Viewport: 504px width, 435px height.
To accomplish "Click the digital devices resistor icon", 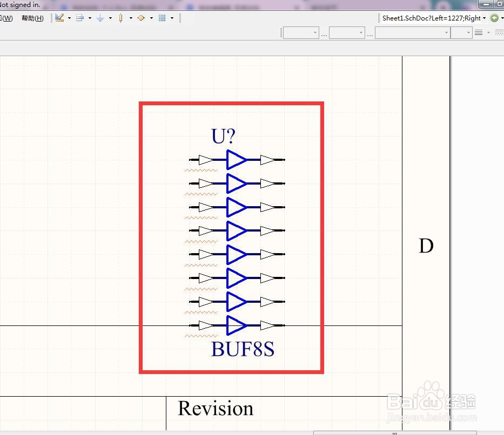I will pos(120,18).
